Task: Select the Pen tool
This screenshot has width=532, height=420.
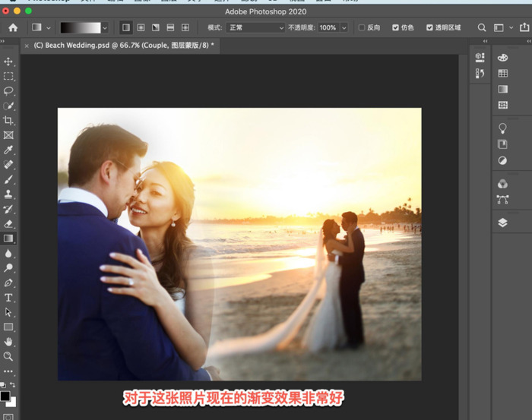Action: click(x=8, y=283)
